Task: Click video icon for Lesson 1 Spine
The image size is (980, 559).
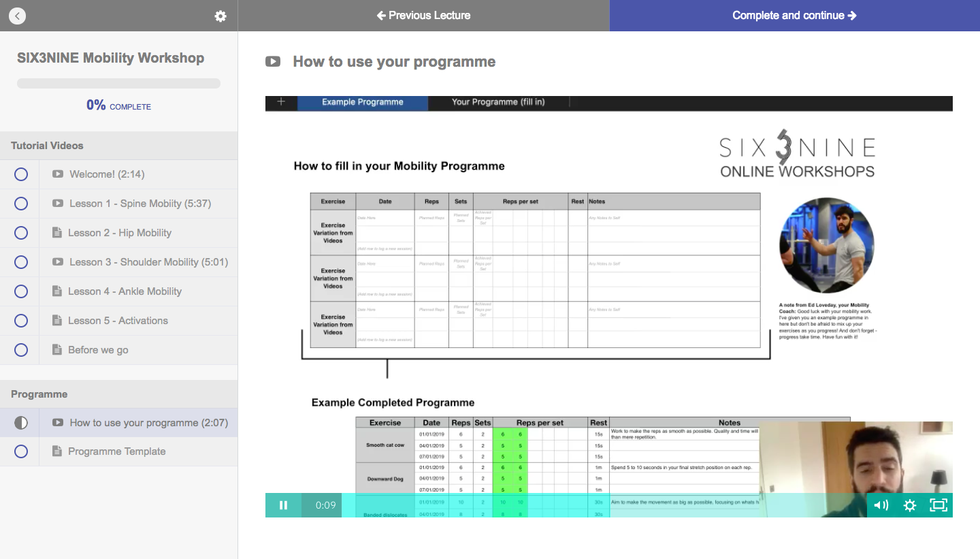Action: click(x=58, y=204)
